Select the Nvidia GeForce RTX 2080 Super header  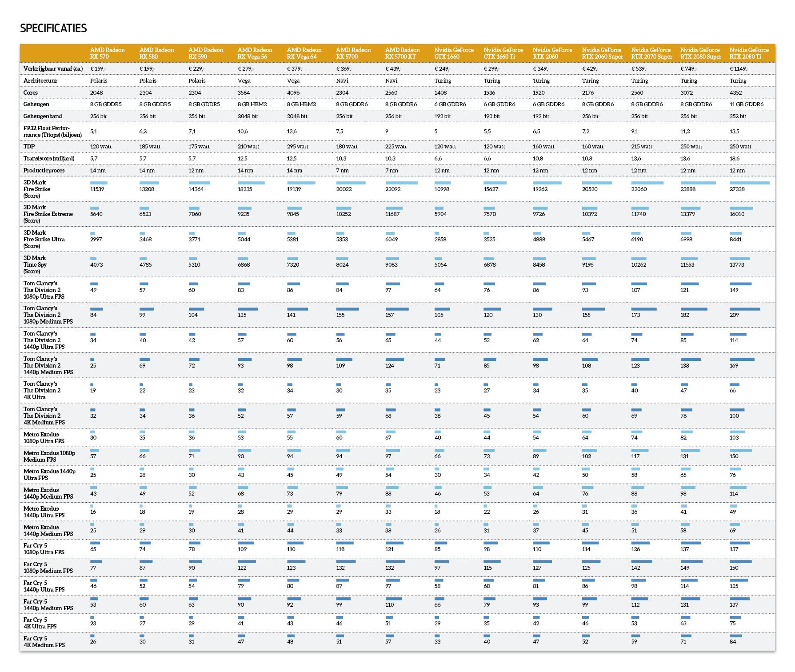[x=701, y=53]
